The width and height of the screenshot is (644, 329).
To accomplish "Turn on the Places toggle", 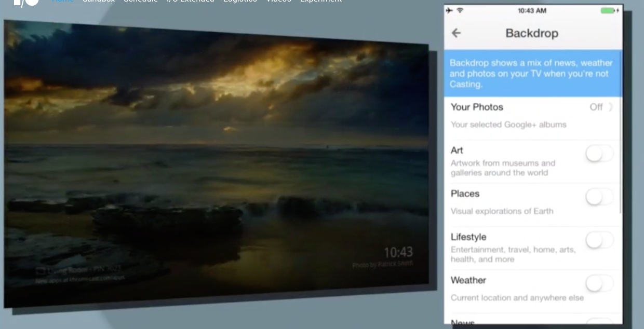I will pyautogui.click(x=599, y=197).
